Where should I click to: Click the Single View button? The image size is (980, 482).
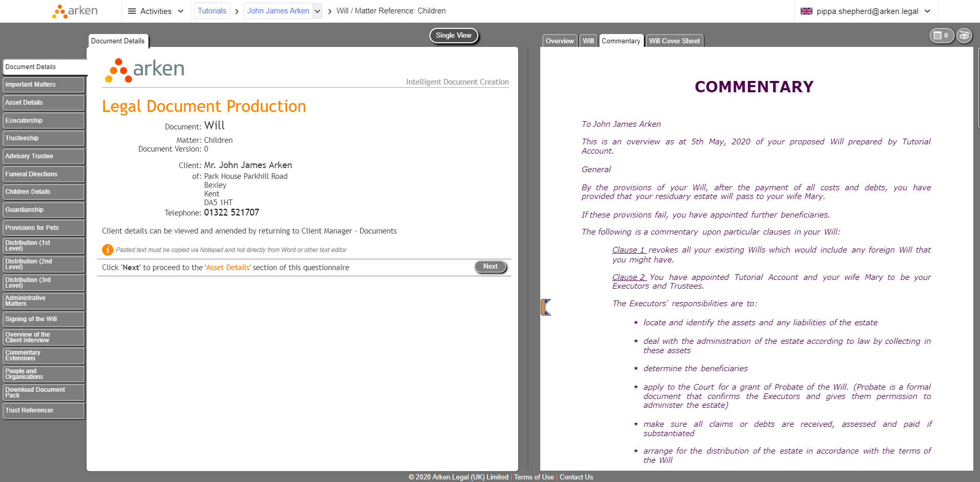454,36
